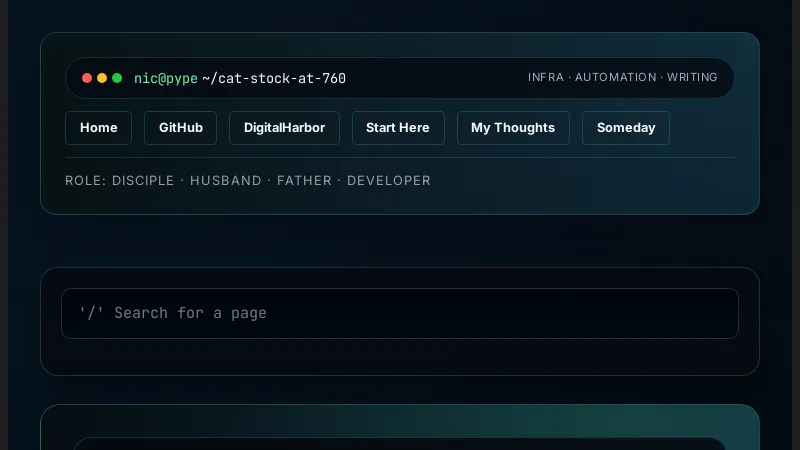Click the nic@pype prompt text
800x450 pixels.
(x=166, y=78)
